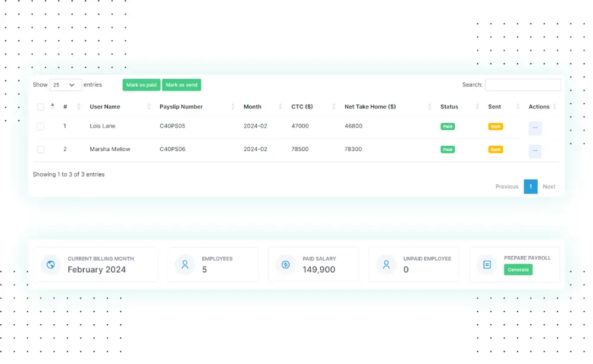The image size is (593, 364).
Task: Check the checkbox for Lois Lane's row
Action: pos(40,126)
